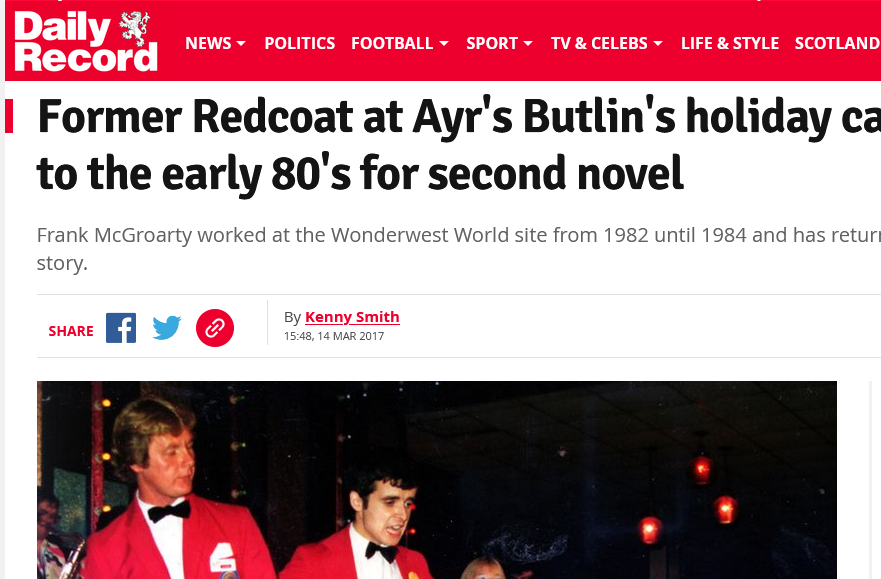Click the Daily Record logo
The height and width of the screenshot is (579, 881).
85,42
